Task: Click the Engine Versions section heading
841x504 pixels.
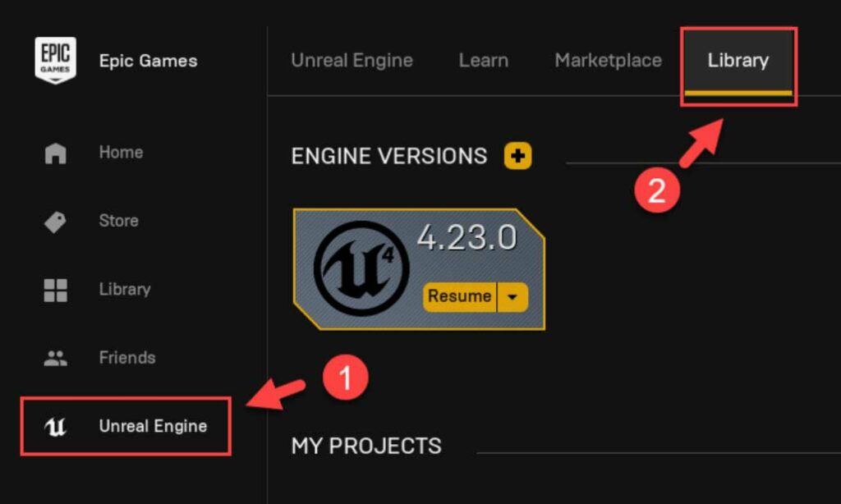Action: pyautogui.click(x=388, y=155)
